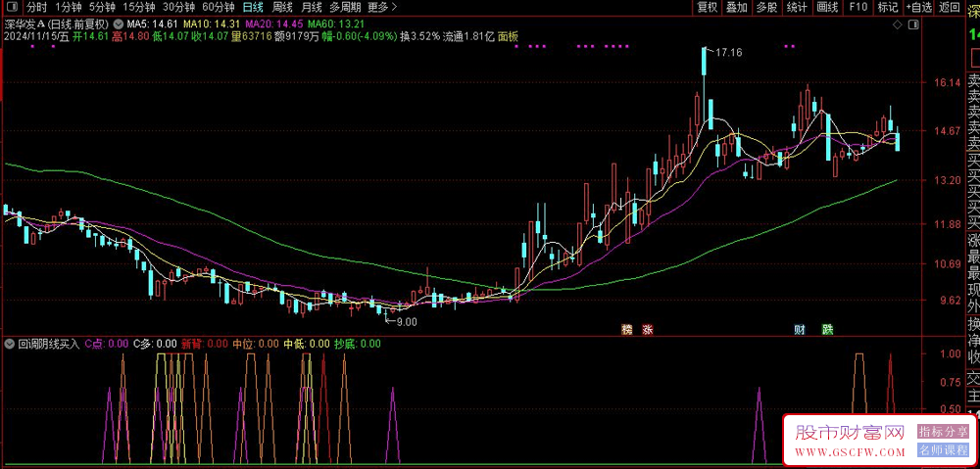Select the 5分钟 period
This screenshot has width=980, height=469.
[101, 8]
